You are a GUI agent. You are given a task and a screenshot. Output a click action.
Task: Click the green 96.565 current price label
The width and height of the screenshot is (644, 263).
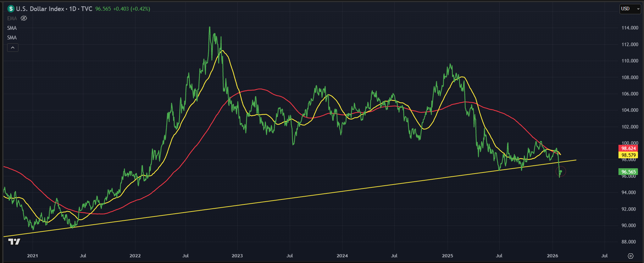pyautogui.click(x=628, y=172)
